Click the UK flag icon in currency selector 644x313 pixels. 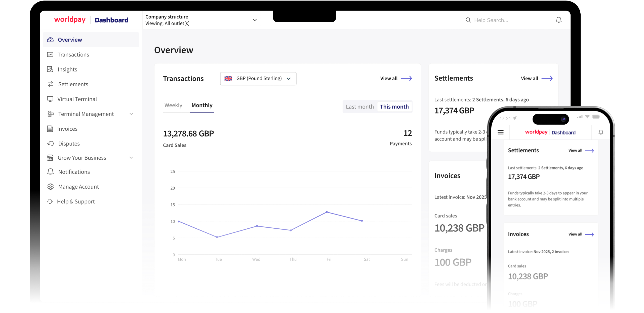click(x=228, y=79)
